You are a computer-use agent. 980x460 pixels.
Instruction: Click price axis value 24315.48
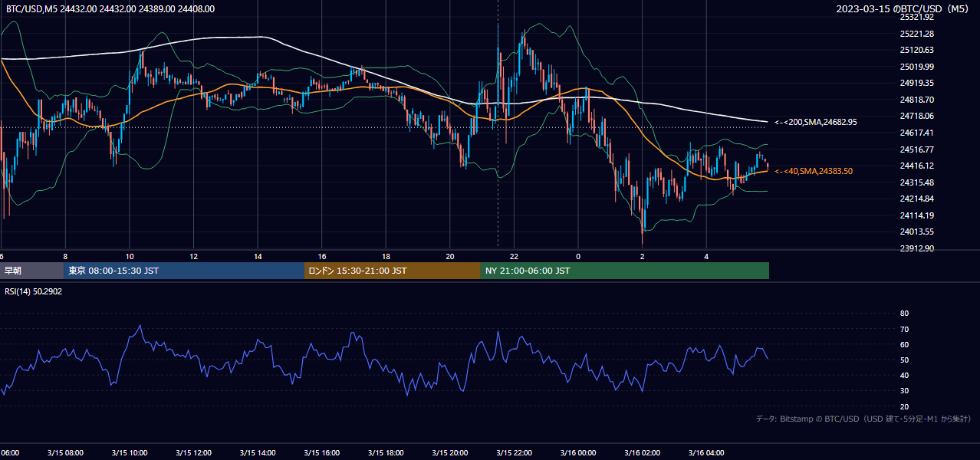coord(916,182)
